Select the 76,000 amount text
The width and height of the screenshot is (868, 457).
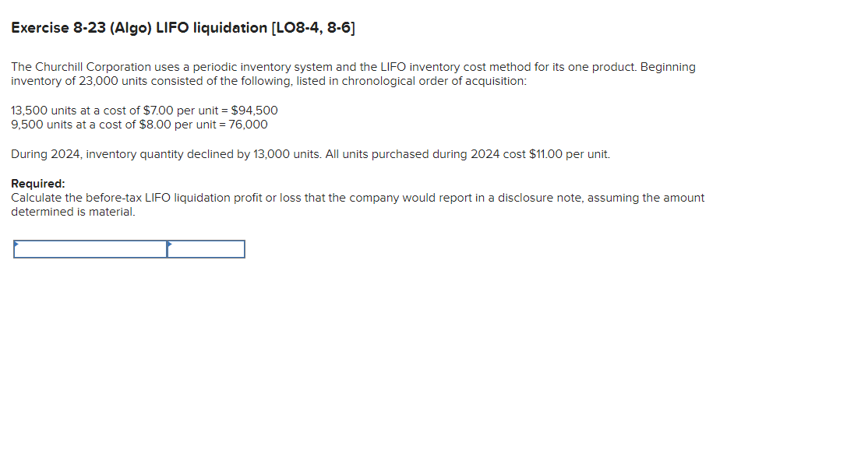tap(249, 125)
